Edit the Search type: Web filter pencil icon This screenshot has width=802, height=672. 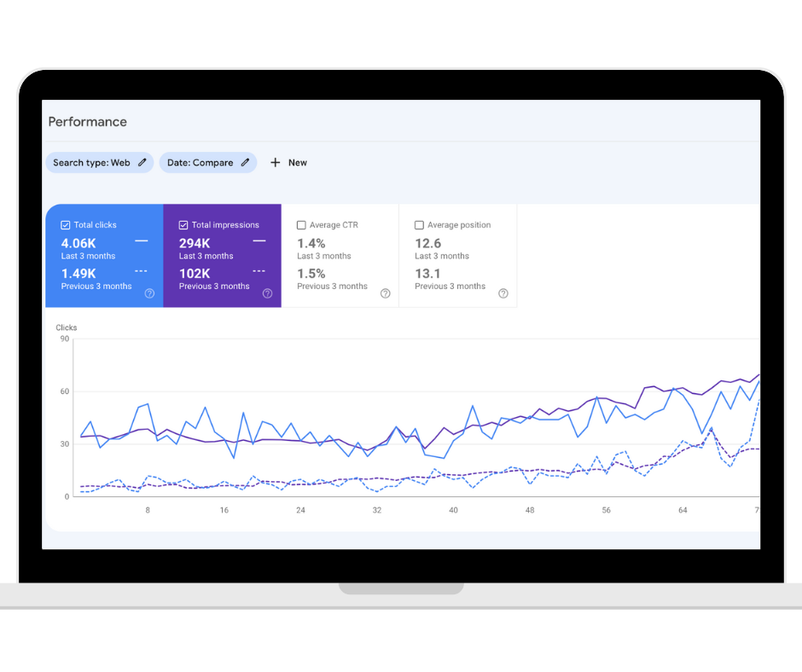coord(142,162)
